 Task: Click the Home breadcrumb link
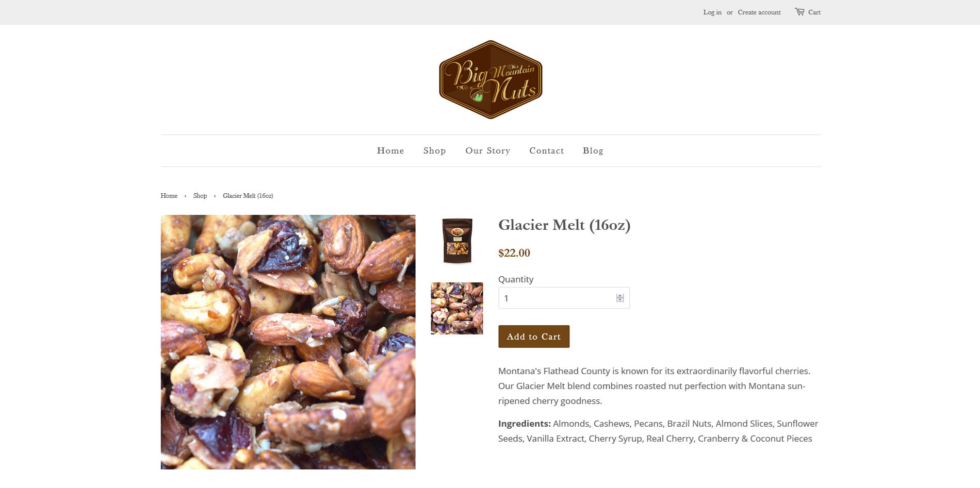[169, 196]
